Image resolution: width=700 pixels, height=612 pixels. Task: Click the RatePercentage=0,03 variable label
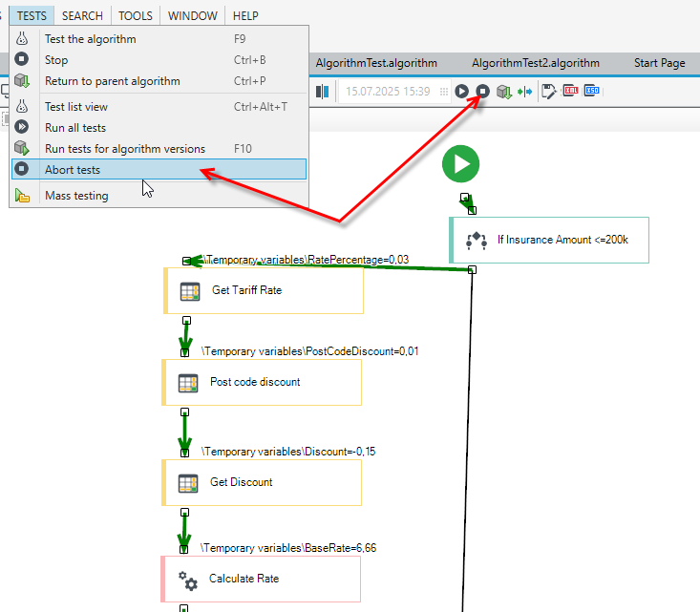point(307,260)
